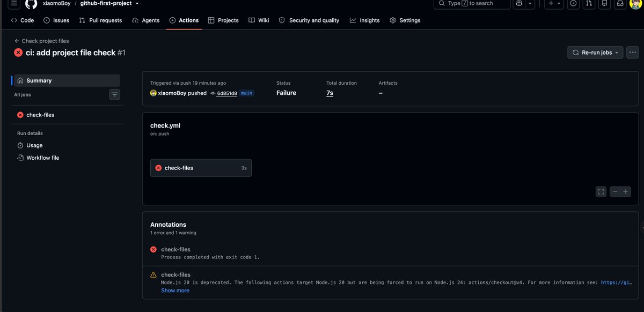
Task: Switch to the Code tab
Action: tap(23, 20)
